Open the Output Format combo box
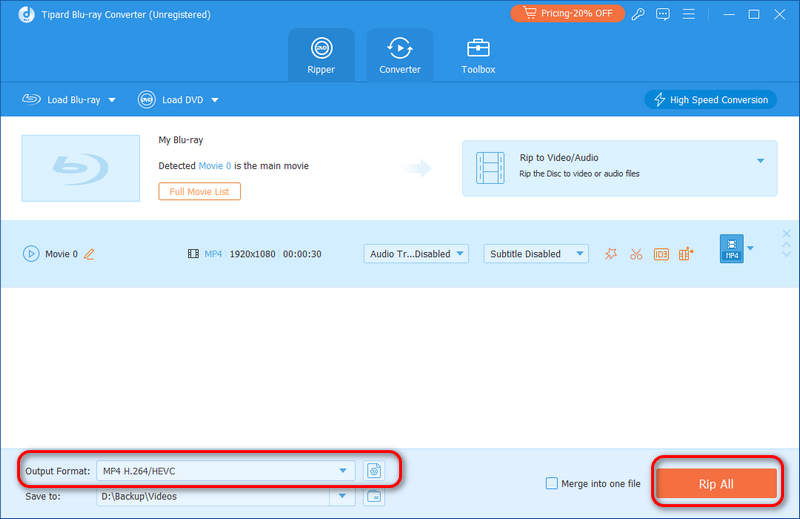Image resolution: width=800 pixels, height=519 pixels. click(226, 471)
